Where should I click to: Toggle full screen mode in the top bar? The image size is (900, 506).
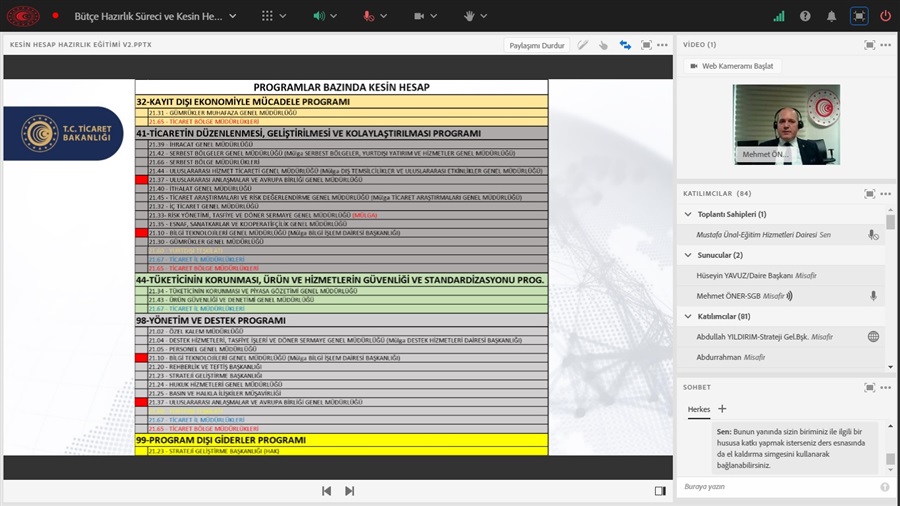[x=859, y=16]
